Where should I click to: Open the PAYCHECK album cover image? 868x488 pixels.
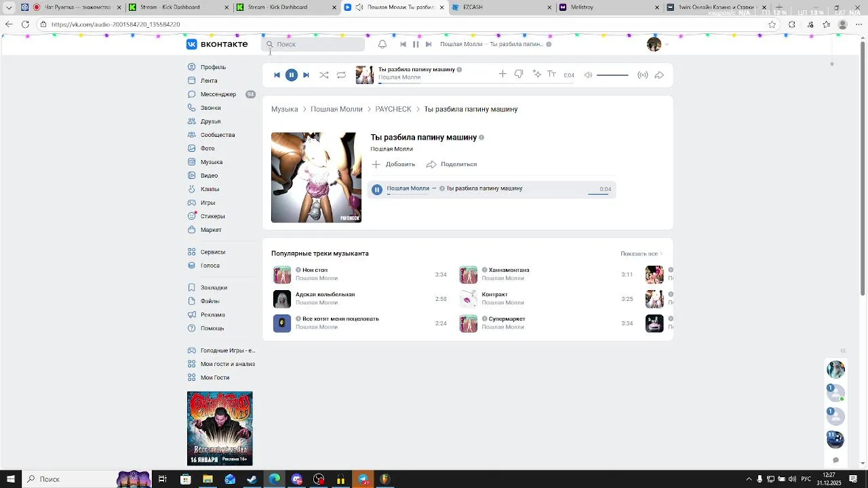coord(316,178)
